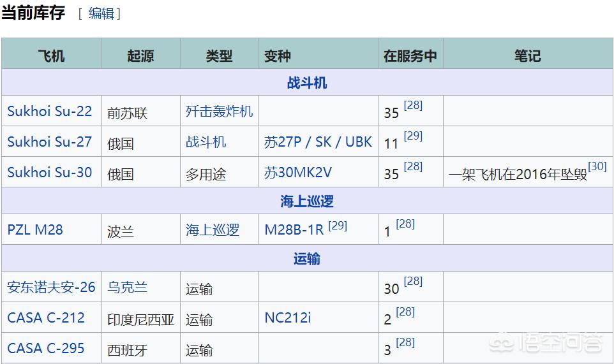Open citation [28] in 安-26 row
Image resolution: width=614 pixels, height=364 pixels.
[x=413, y=281]
